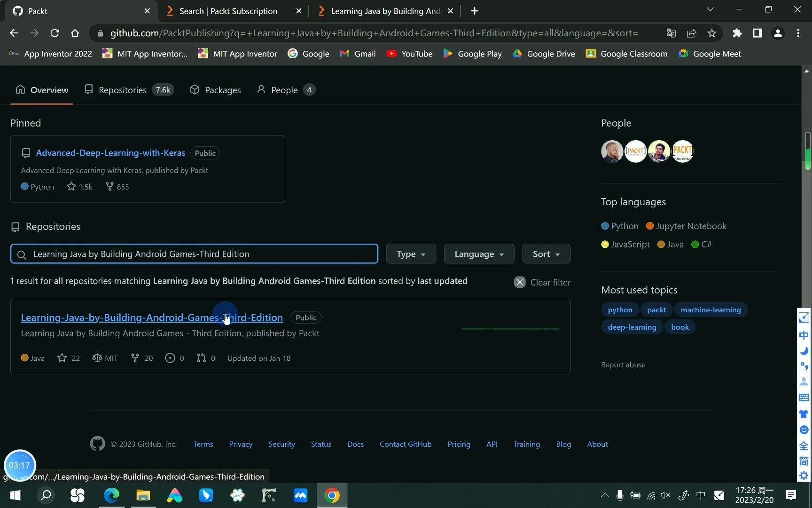
Task: Open Chrome profile avatar
Action: tap(778, 33)
